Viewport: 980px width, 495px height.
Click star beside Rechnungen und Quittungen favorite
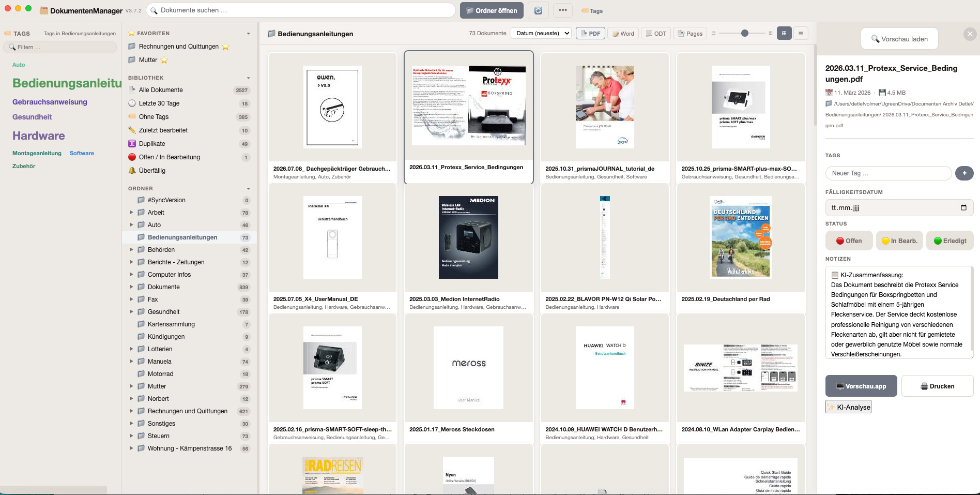click(225, 47)
